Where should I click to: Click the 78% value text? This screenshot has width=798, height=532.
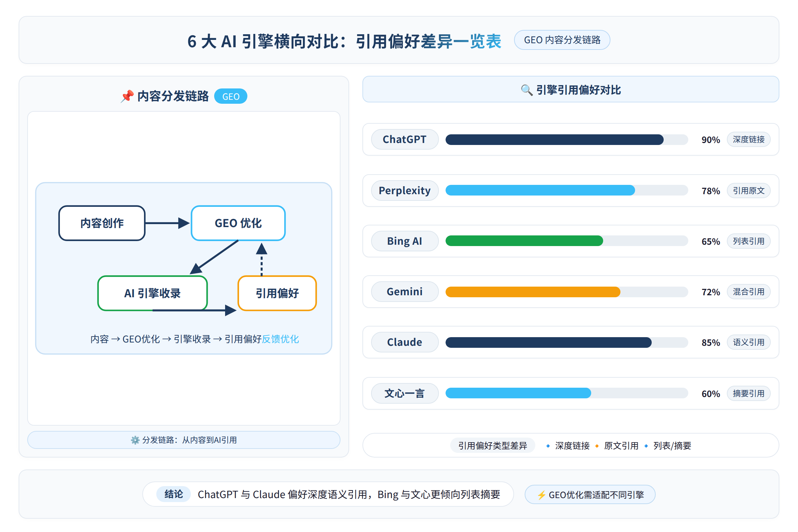pyautogui.click(x=711, y=191)
